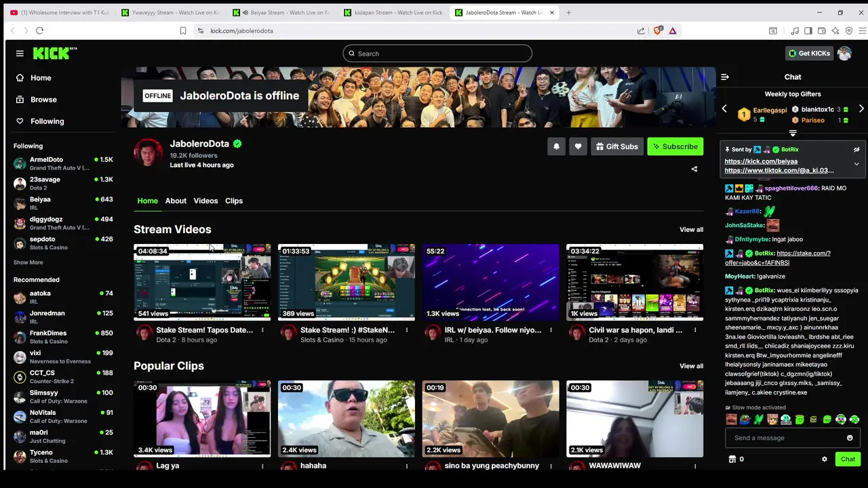This screenshot has width=868, height=488.
Task: Click the green Subscribe button
Action: [x=675, y=146]
